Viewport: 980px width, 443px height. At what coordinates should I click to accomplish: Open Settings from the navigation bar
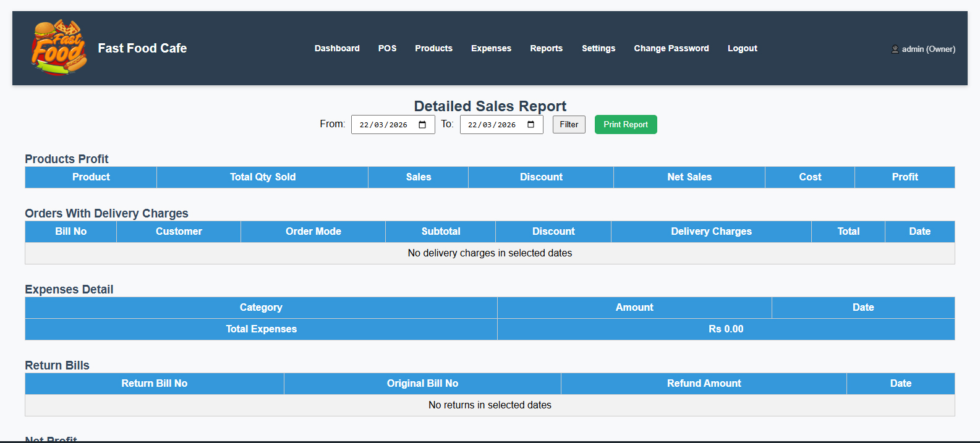point(598,48)
